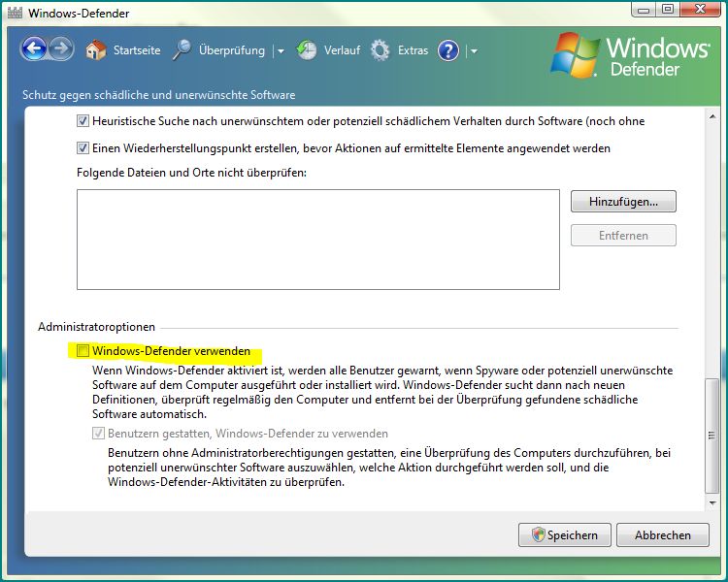
Task: Click the scrollbar up arrow
Action: 711,117
